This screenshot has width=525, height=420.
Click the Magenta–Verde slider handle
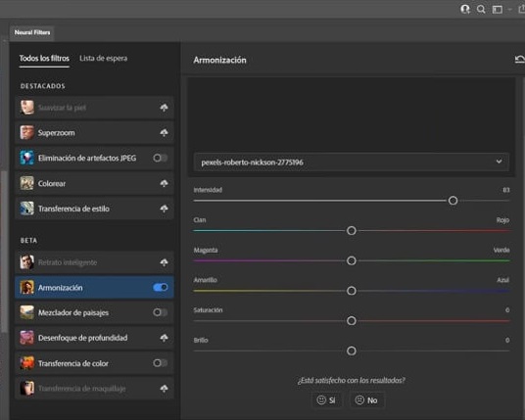[352, 260]
